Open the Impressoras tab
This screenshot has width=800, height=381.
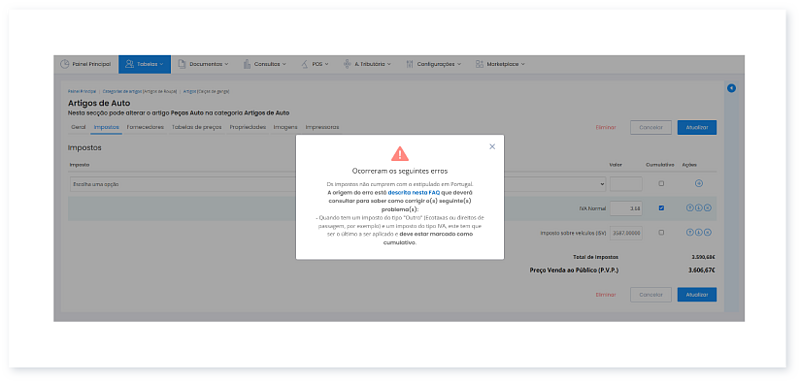(322, 127)
